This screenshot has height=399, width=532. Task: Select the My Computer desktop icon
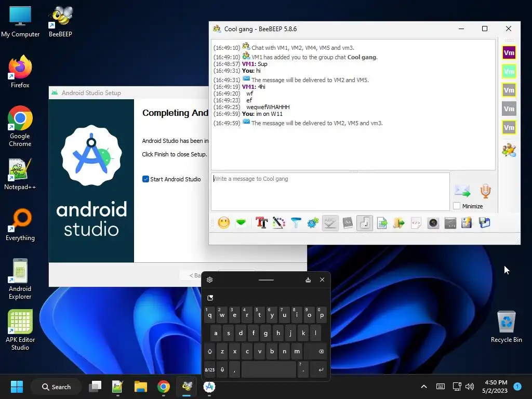coord(20,21)
